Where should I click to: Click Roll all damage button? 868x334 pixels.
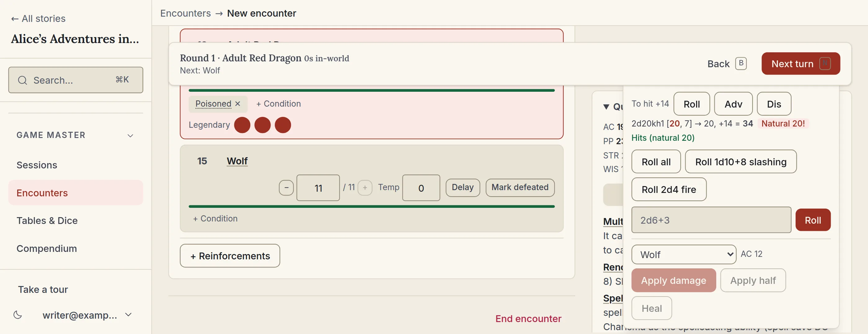pos(656,162)
